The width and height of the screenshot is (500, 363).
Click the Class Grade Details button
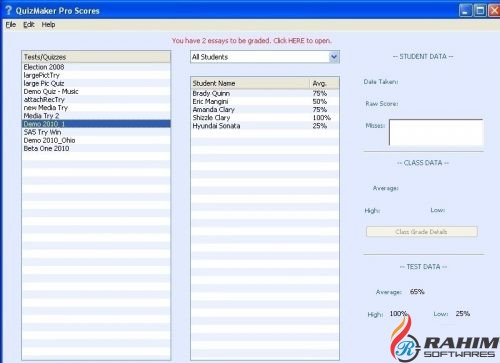(x=422, y=232)
